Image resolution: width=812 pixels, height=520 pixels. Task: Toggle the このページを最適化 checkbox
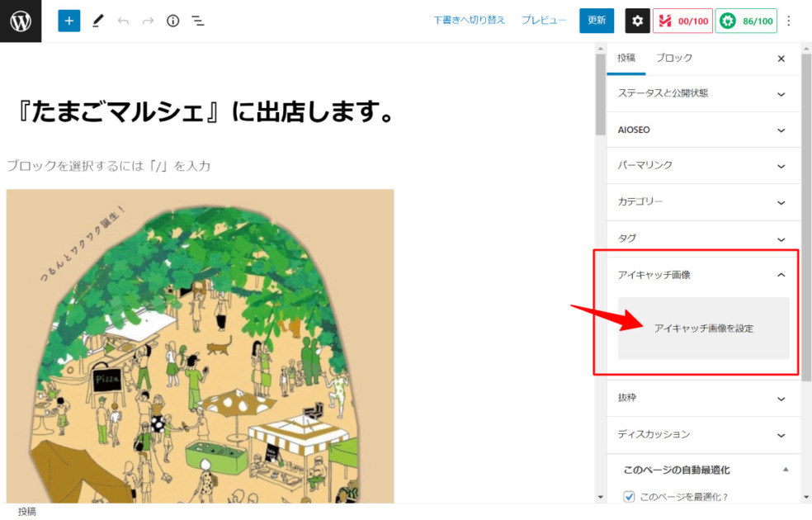pyautogui.click(x=630, y=497)
